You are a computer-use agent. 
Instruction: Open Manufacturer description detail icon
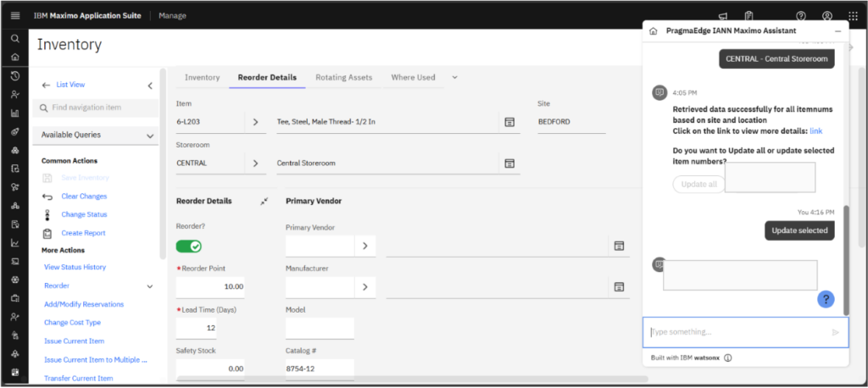click(x=619, y=286)
